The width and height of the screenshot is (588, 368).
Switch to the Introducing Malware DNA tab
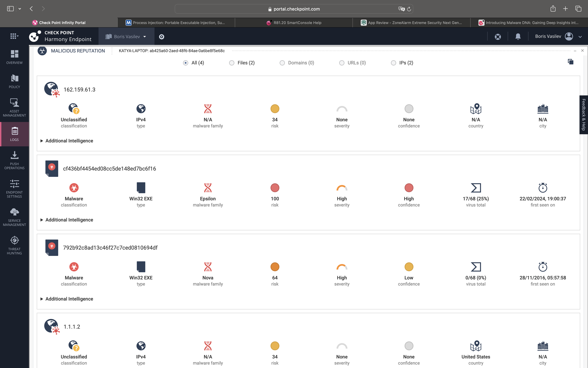529,23
